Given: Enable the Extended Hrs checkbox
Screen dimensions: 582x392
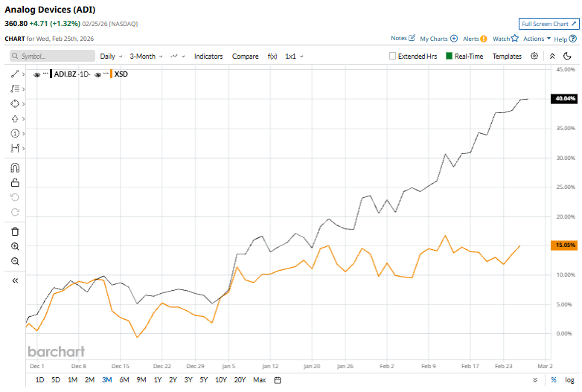Looking at the screenshot, I should (393, 56).
